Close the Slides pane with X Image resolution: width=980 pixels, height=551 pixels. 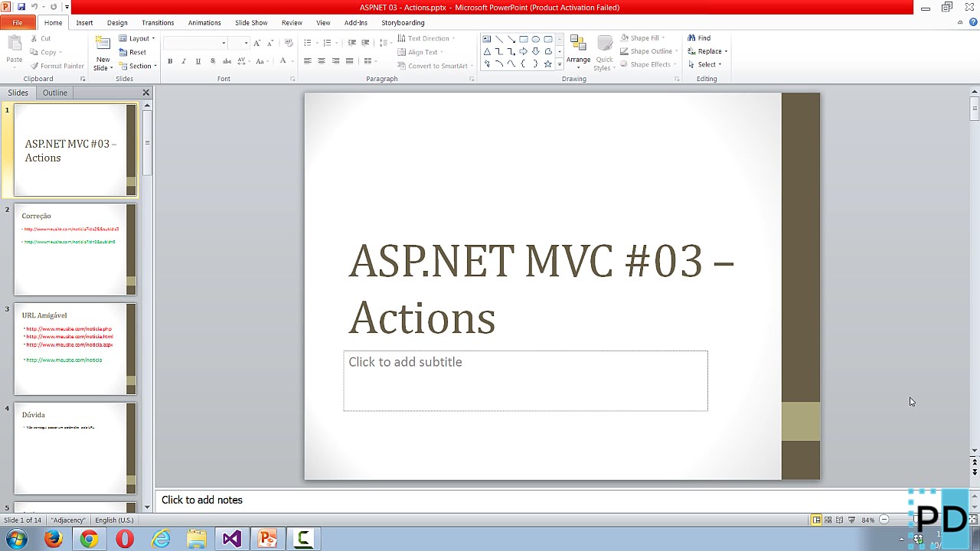[x=145, y=93]
